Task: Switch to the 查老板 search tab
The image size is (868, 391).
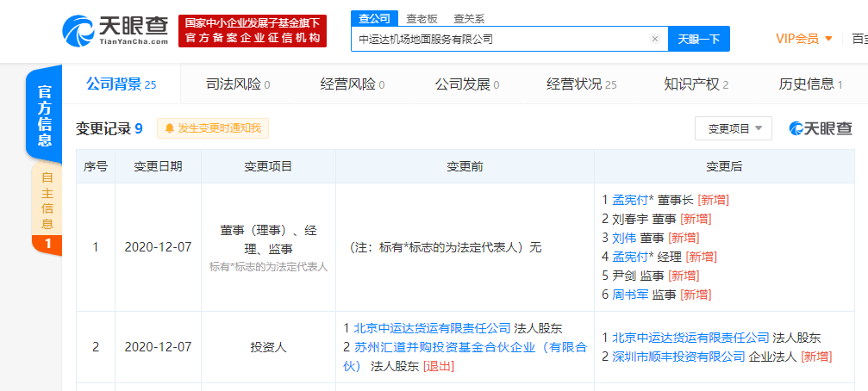Action: (x=422, y=19)
